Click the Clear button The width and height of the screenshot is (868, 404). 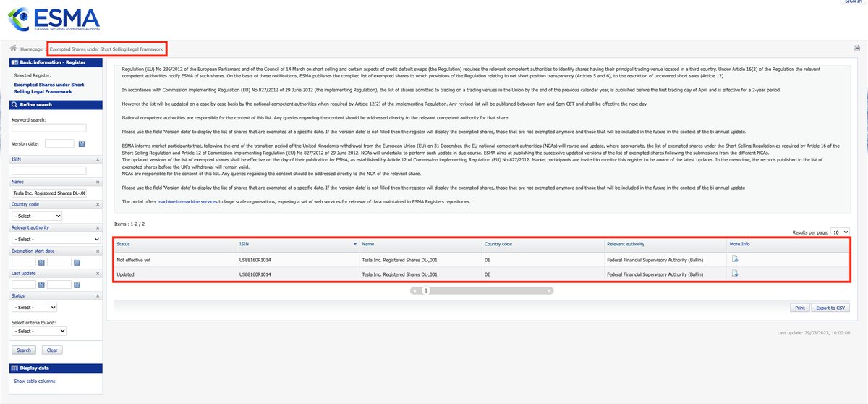pos(52,350)
